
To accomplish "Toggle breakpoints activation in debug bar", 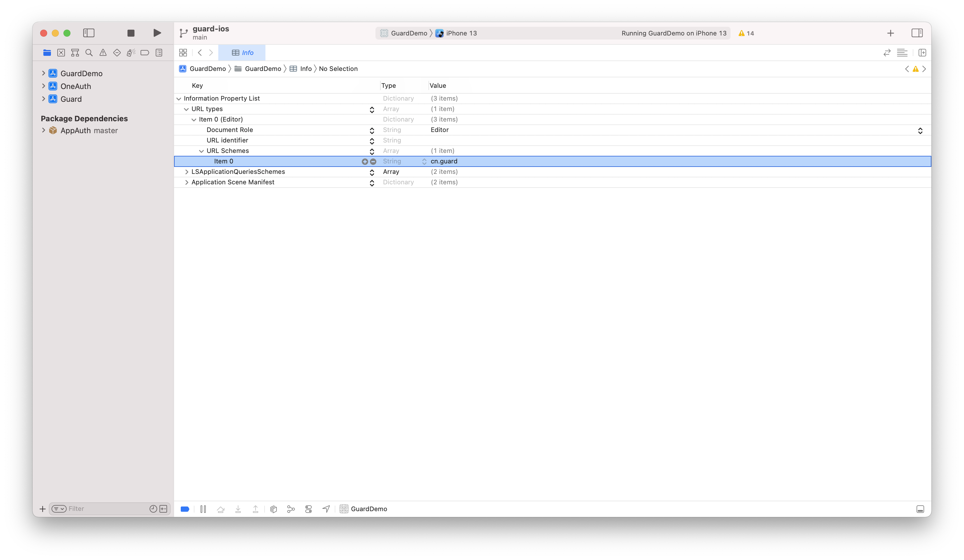I will (x=185, y=509).
